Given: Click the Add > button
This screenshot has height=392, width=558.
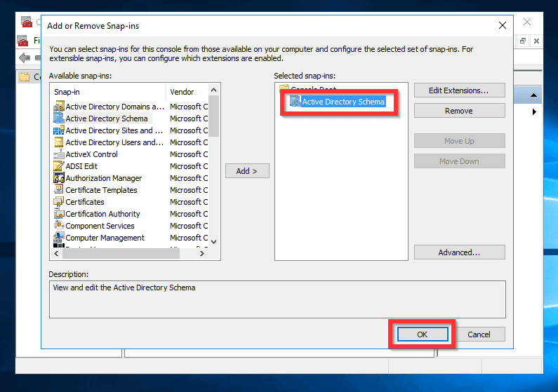Looking at the screenshot, I should click(247, 171).
